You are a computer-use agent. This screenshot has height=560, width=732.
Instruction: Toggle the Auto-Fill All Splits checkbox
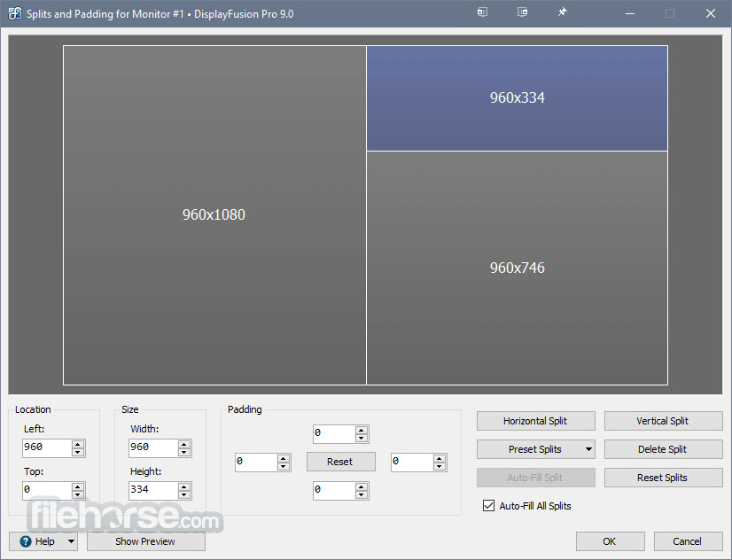tap(488, 505)
